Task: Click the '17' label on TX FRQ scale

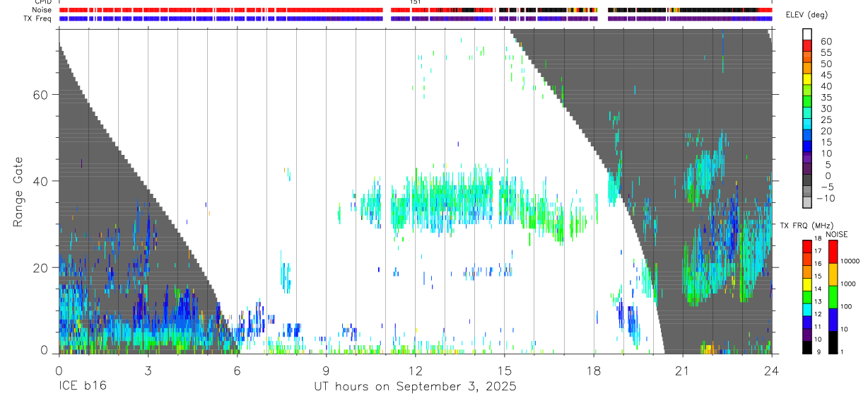Action: pyautogui.click(x=819, y=251)
